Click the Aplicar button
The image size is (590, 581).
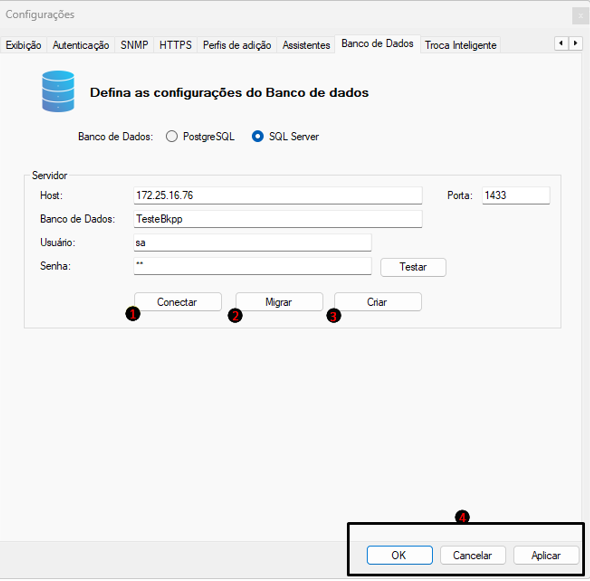click(x=546, y=555)
